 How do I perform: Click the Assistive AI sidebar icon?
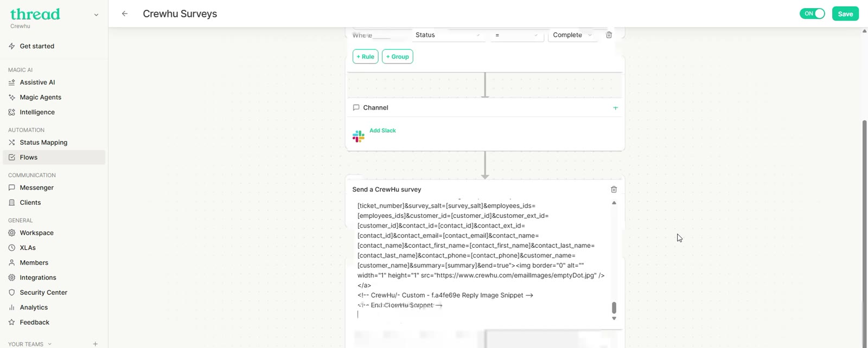[x=12, y=82]
